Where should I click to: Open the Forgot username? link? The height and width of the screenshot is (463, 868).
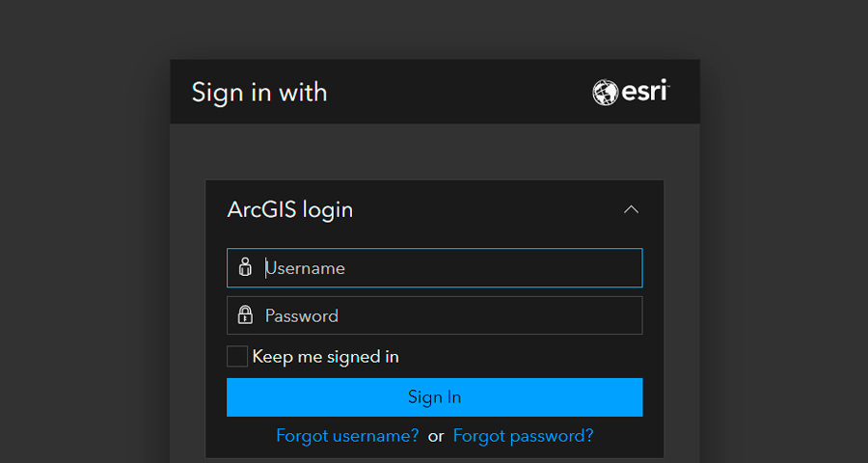tap(347, 436)
